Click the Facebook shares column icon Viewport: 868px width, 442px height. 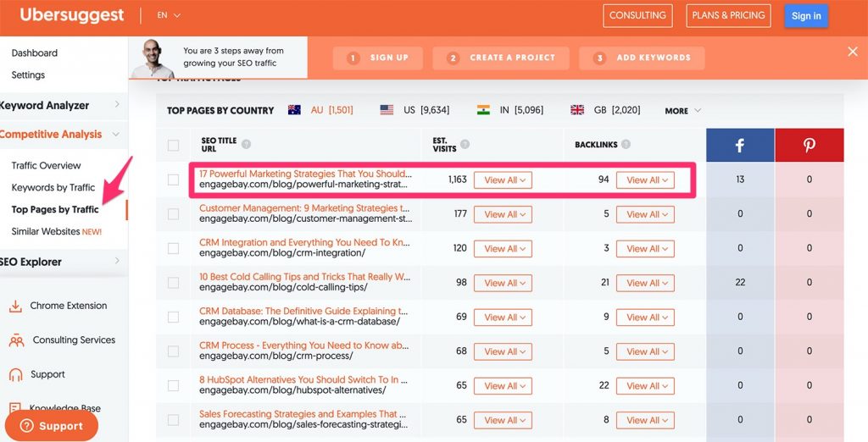(x=739, y=145)
